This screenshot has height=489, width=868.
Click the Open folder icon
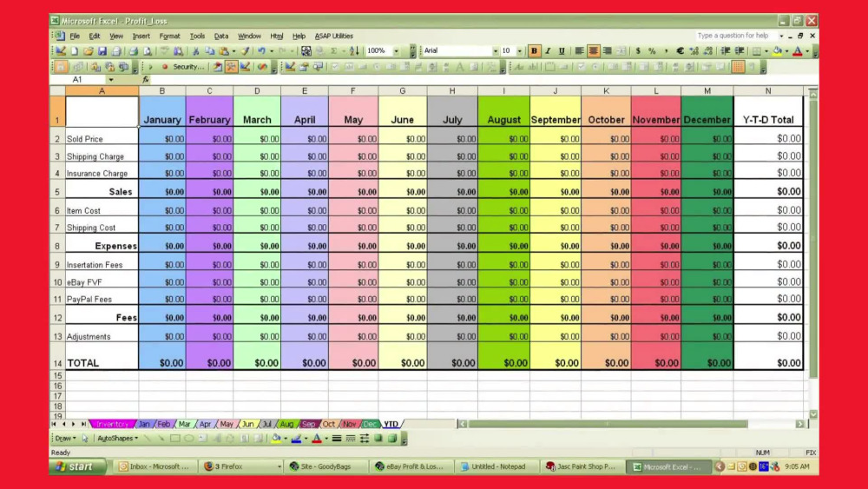click(x=88, y=51)
